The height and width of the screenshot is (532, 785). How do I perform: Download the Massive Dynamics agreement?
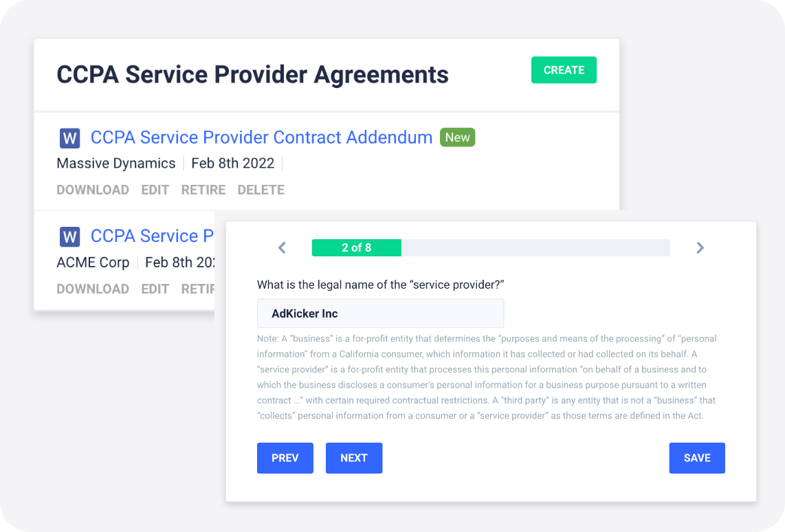(93, 190)
